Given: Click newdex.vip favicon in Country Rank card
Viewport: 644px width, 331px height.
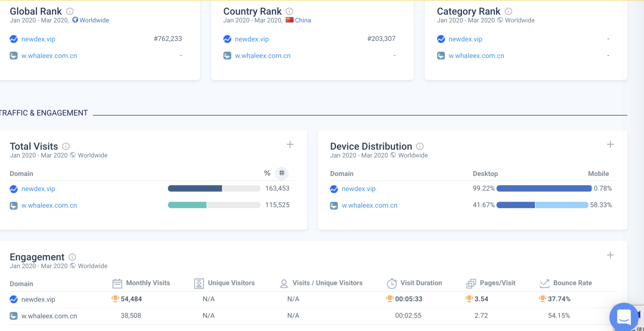Looking at the screenshot, I should pyautogui.click(x=227, y=39).
